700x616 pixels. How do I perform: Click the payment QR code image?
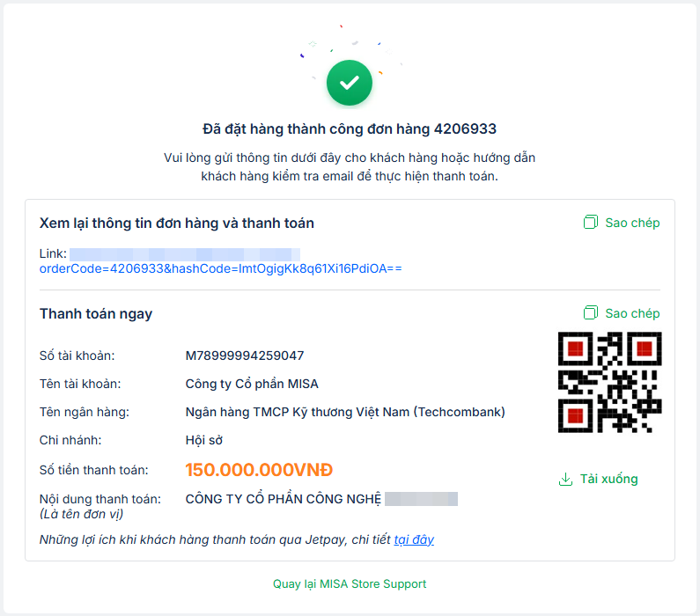coord(609,382)
